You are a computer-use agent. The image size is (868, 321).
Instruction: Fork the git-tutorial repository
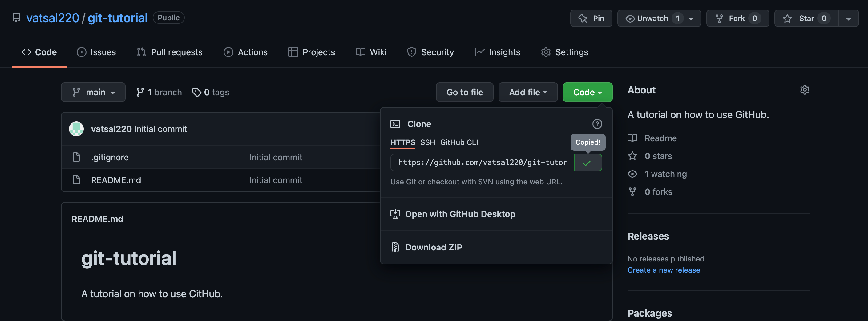coord(737,18)
